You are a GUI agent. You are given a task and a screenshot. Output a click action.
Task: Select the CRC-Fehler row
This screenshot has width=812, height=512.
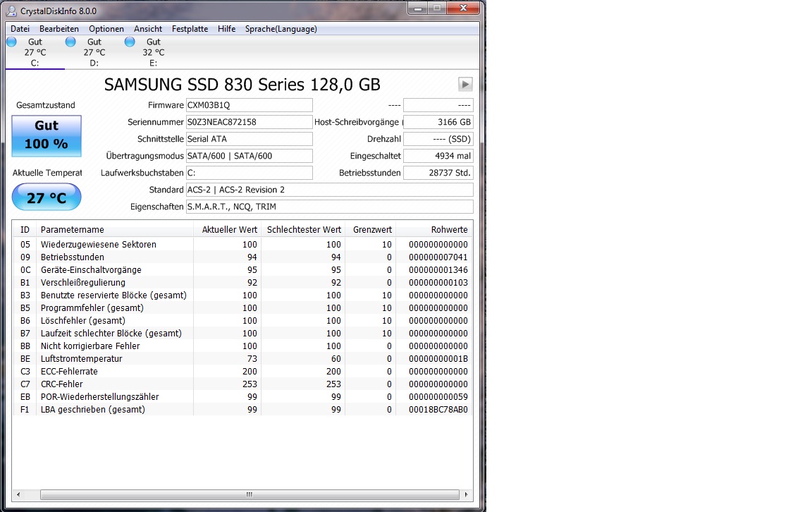pyautogui.click(x=242, y=384)
